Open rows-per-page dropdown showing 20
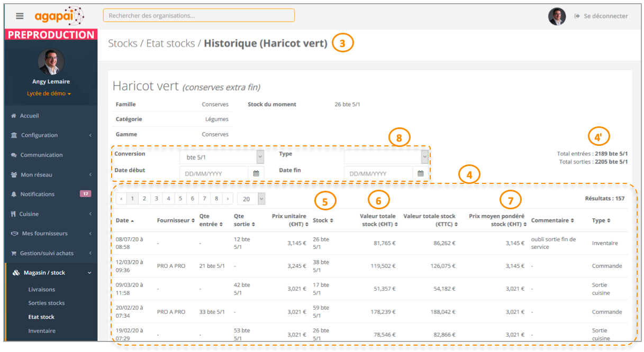The width and height of the screenshot is (644, 352). tap(251, 199)
